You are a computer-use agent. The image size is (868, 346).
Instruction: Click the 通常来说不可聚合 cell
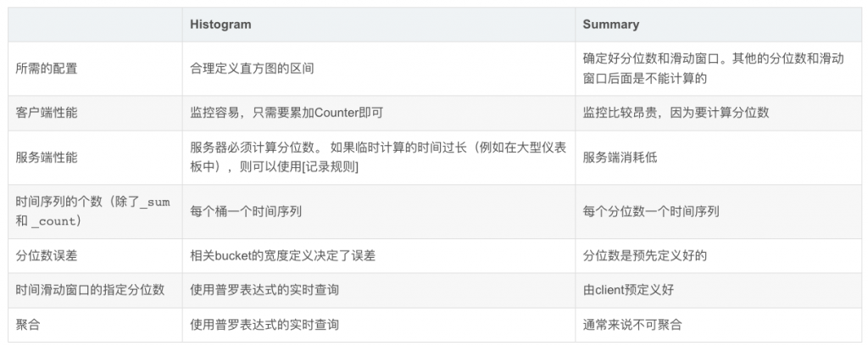pyautogui.click(x=632, y=325)
